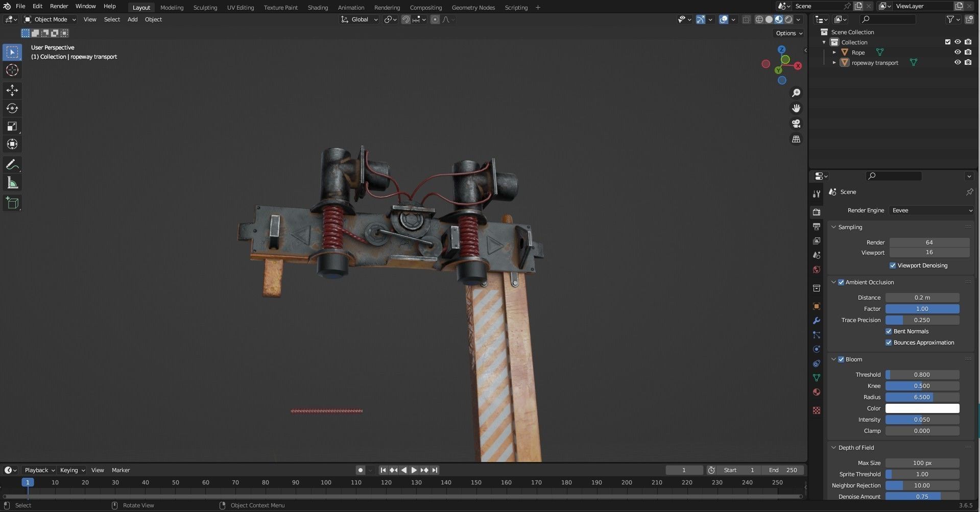Disable the Ambient Occlusion checkbox
The width and height of the screenshot is (980, 512).
click(x=841, y=282)
